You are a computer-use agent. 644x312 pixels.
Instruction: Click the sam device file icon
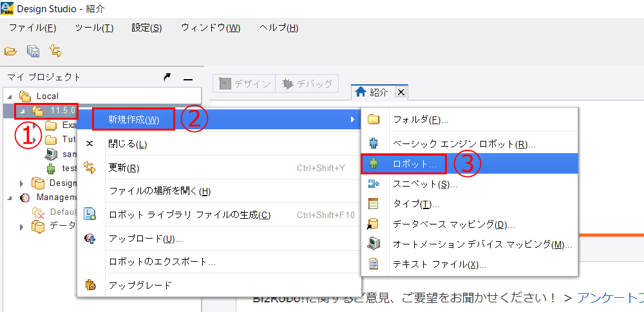coord(50,154)
